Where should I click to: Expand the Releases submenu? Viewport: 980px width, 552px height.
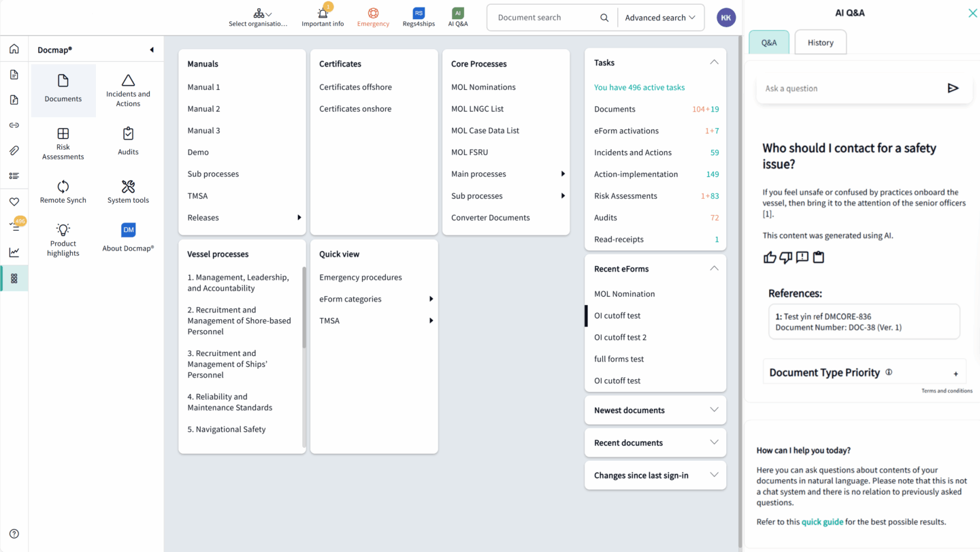[299, 218]
